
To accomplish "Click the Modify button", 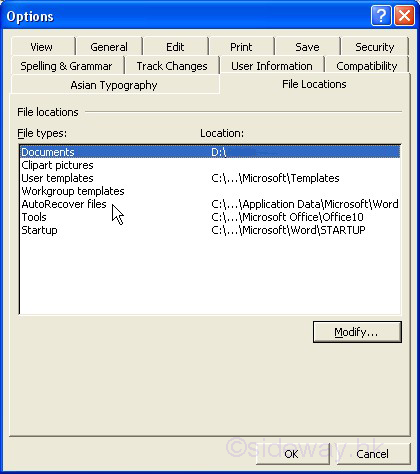I will coord(357,332).
